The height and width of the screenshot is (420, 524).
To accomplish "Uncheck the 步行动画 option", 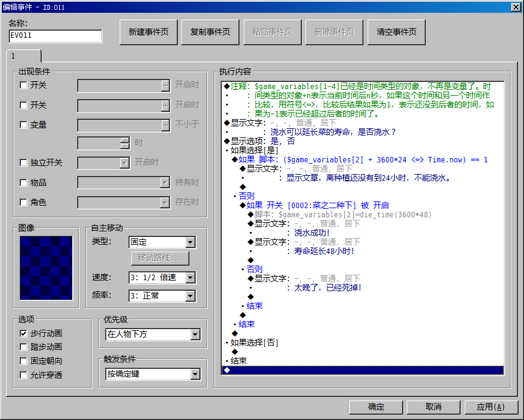I will point(23,333).
